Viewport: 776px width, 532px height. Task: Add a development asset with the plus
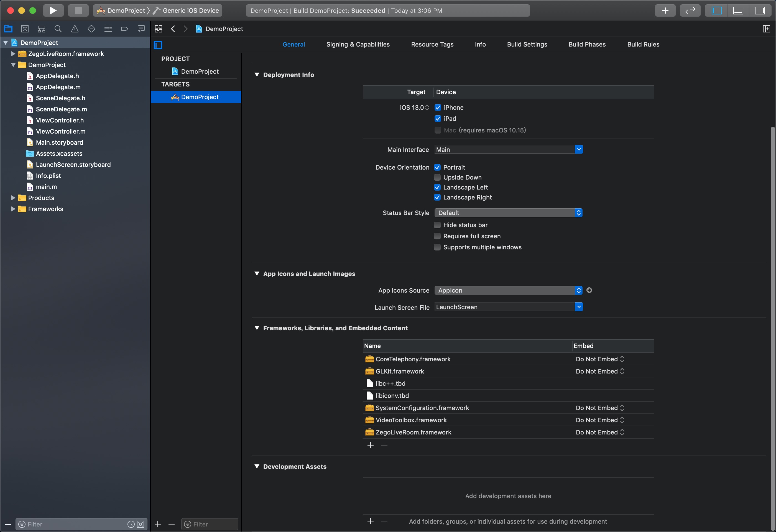[370, 521]
